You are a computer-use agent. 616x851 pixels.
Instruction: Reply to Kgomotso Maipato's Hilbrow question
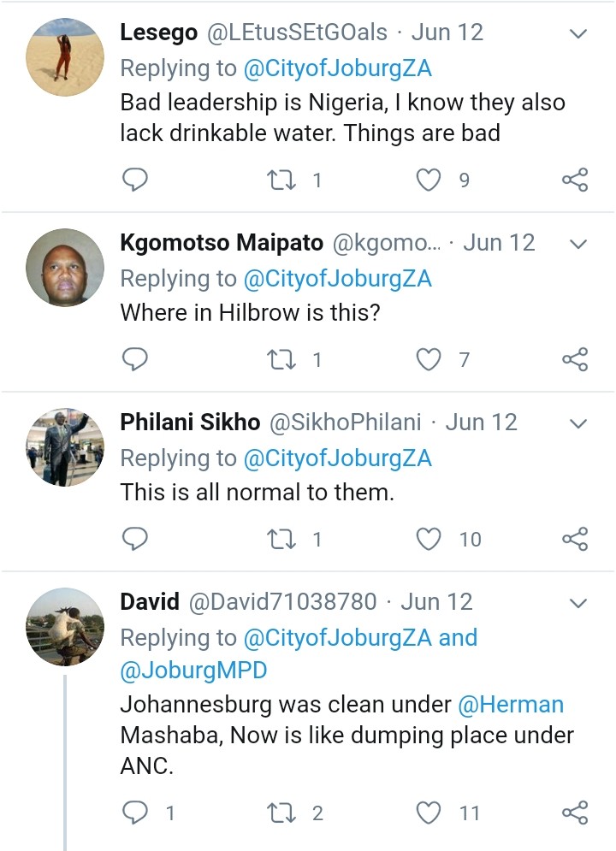(136, 359)
